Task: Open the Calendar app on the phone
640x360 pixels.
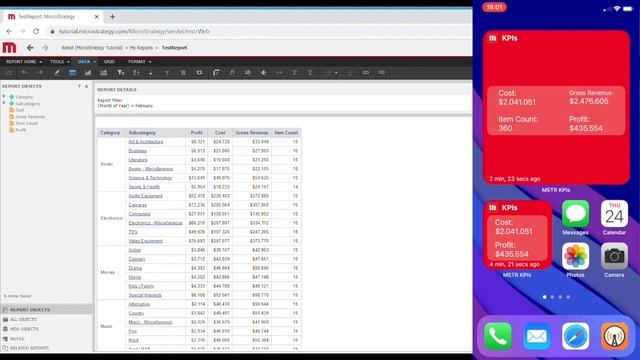Action: (x=614, y=213)
